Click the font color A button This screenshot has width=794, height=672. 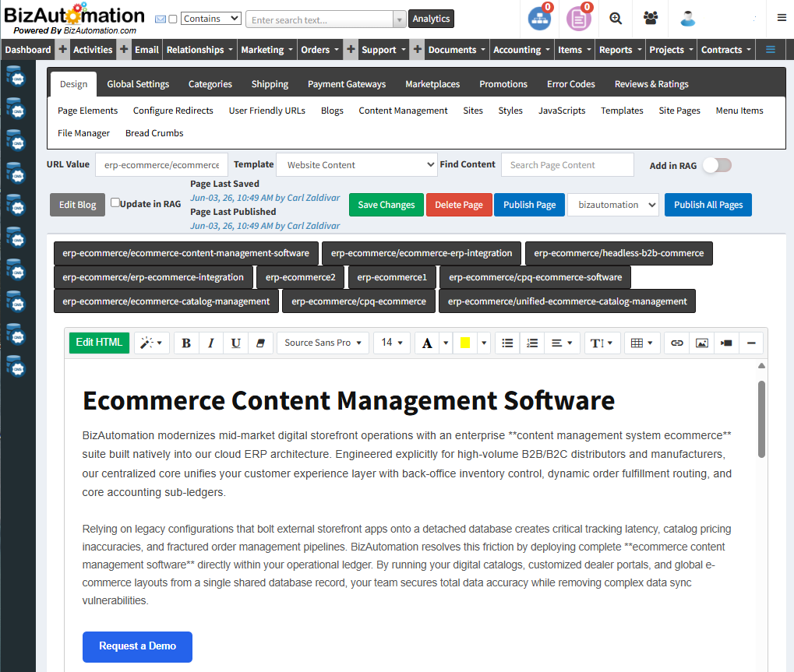[427, 343]
